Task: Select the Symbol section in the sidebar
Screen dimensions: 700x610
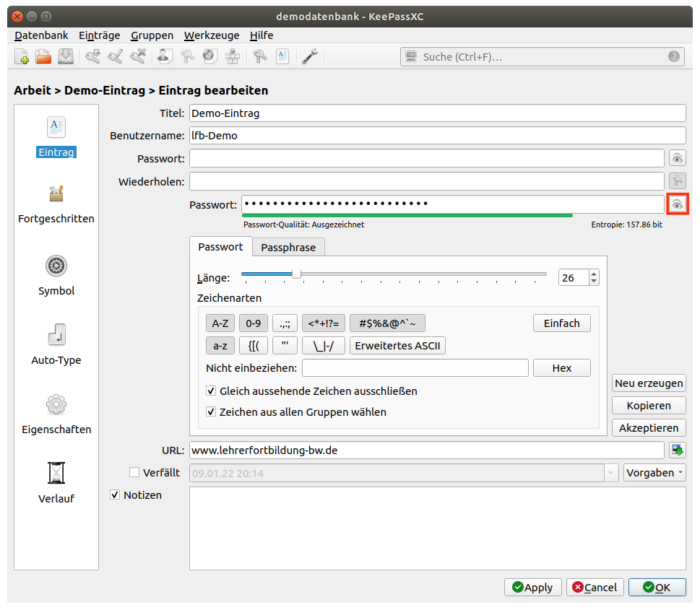Action: (x=56, y=276)
